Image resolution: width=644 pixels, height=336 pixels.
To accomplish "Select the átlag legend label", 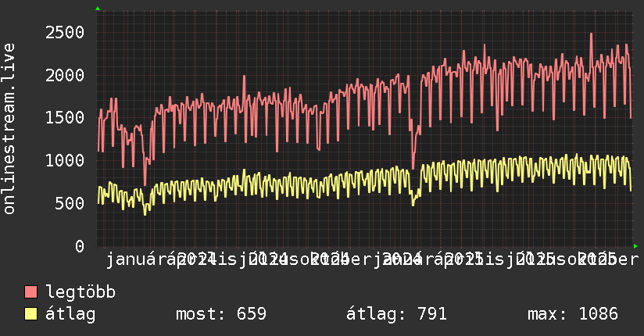I will (70, 314).
